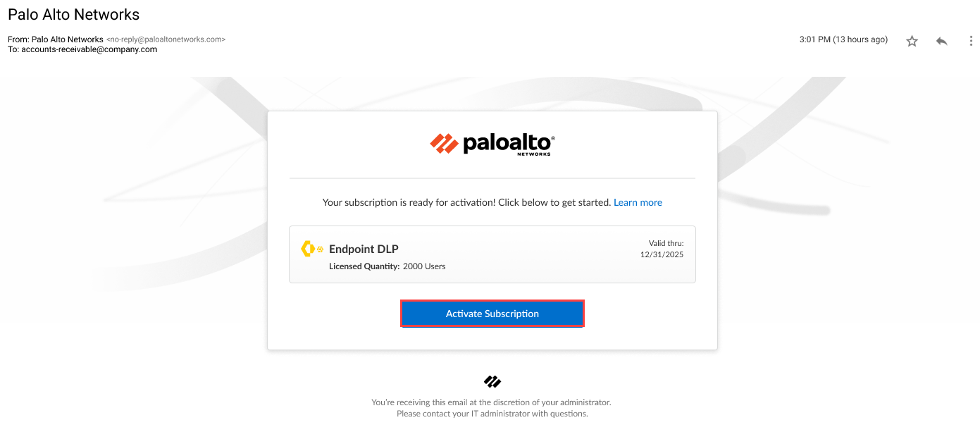Click the contact your IT administrator line
Image resolution: width=980 pixels, height=432 pixels.
[492, 414]
